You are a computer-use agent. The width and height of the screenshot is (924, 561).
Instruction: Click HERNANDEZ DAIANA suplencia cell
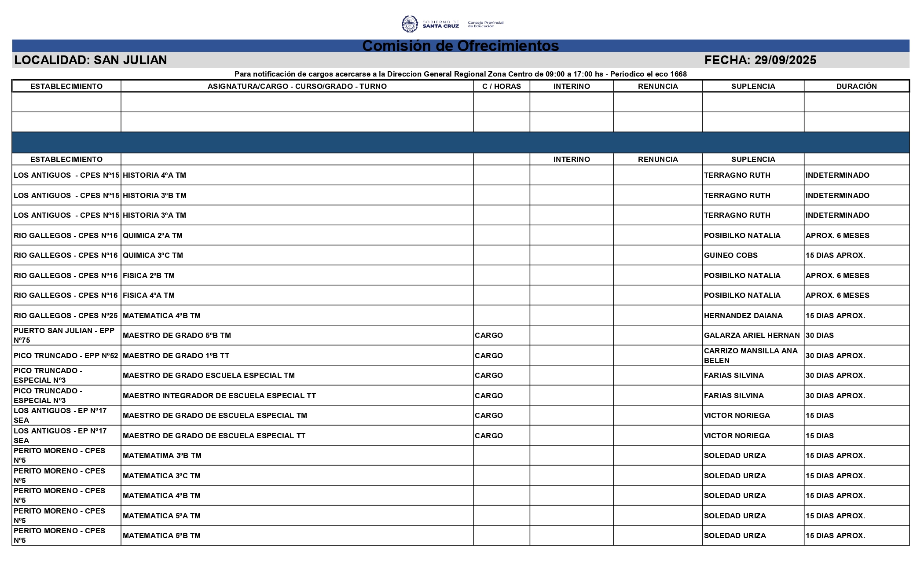pyautogui.click(x=743, y=315)
